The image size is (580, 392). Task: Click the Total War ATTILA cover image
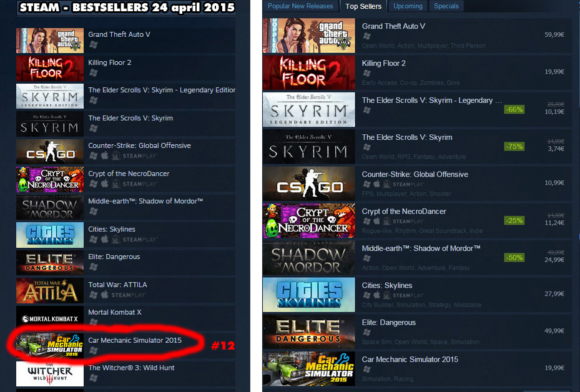50,291
